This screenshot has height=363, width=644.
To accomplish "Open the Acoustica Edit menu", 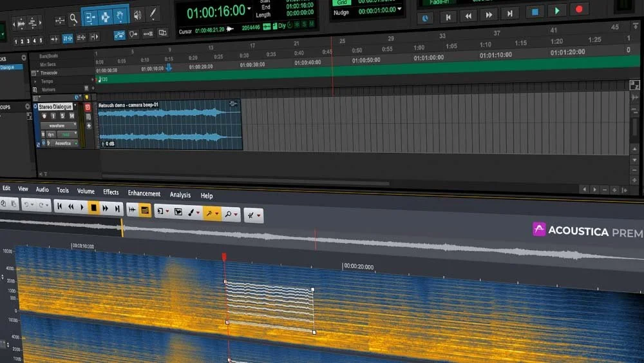I will pyautogui.click(x=6, y=188).
